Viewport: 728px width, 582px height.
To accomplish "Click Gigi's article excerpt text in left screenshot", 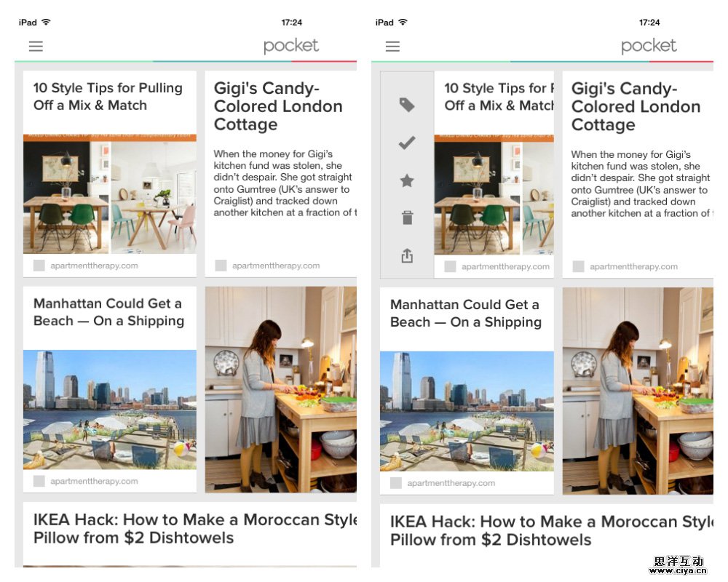I will tap(285, 183).
